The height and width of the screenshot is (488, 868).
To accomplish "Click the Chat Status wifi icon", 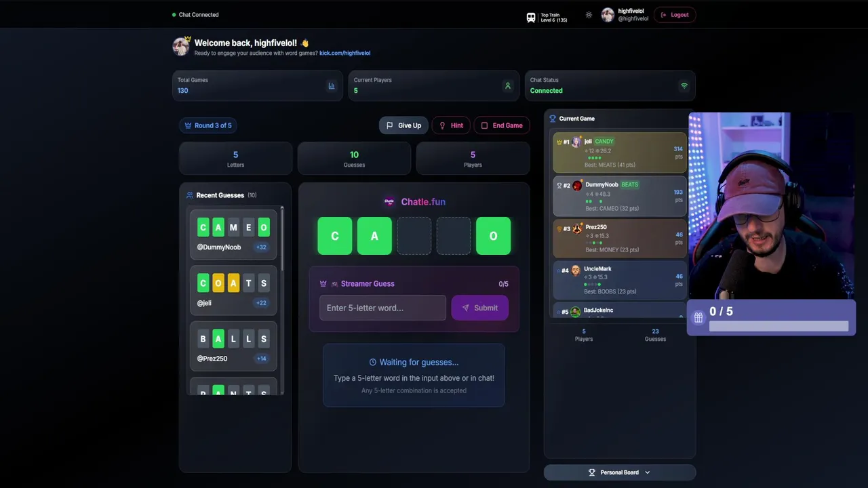I will [684, 86].
